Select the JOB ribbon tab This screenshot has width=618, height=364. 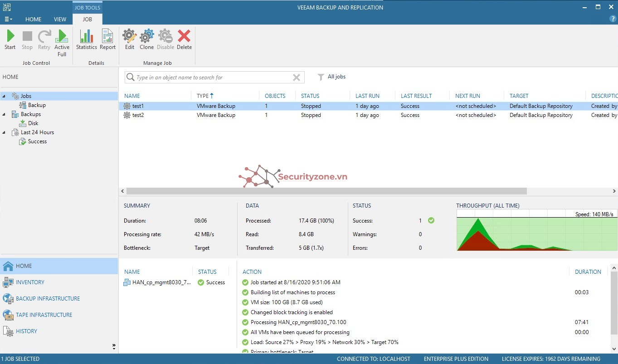[x=87, y=19]
